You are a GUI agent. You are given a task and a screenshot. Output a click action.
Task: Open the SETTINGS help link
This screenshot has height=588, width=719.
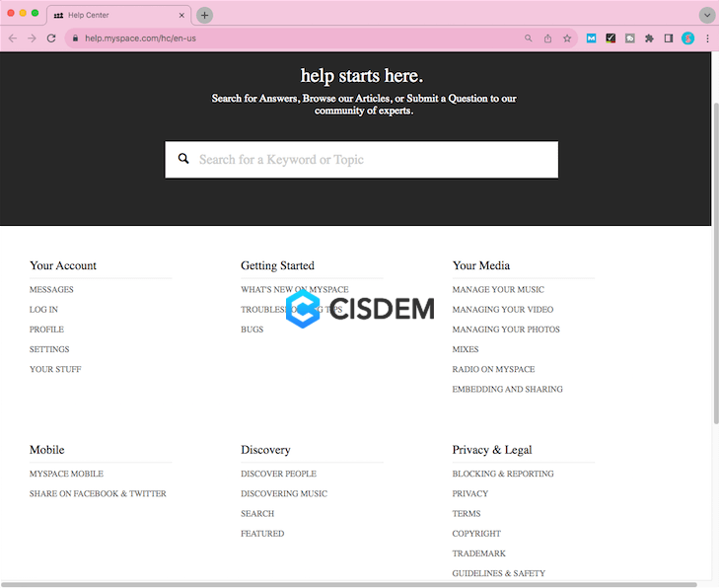[49, 349]
